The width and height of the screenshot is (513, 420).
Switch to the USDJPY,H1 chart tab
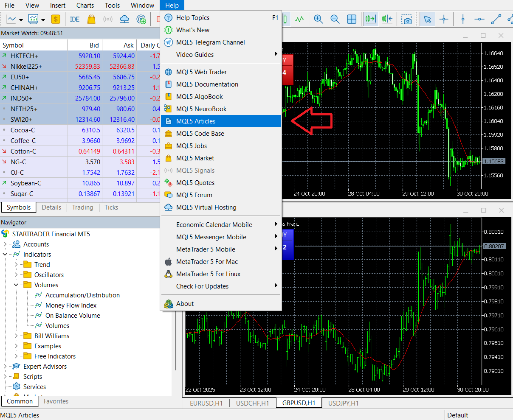pyautogui.click(x=343, y=403)
